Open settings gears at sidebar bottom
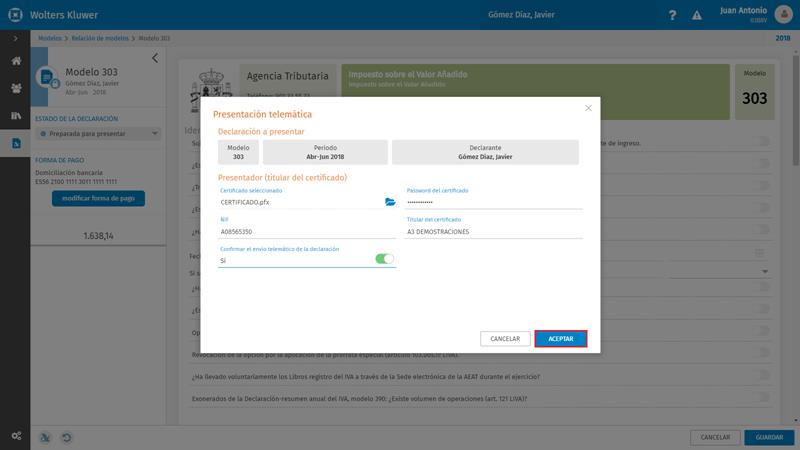Image resolution: width=800 pixels, height=450 pixels. [x=16, y=436]
